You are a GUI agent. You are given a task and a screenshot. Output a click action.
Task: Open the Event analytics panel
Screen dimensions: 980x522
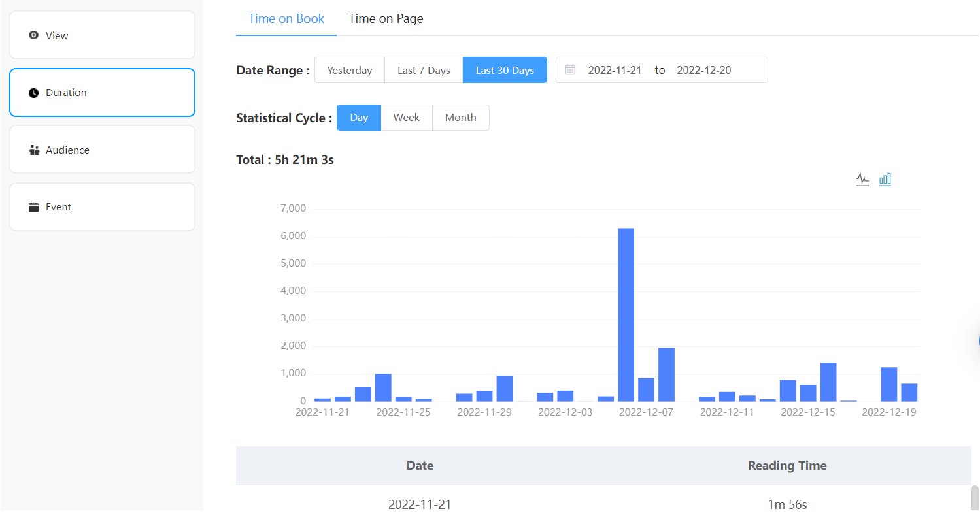[102, 206]
